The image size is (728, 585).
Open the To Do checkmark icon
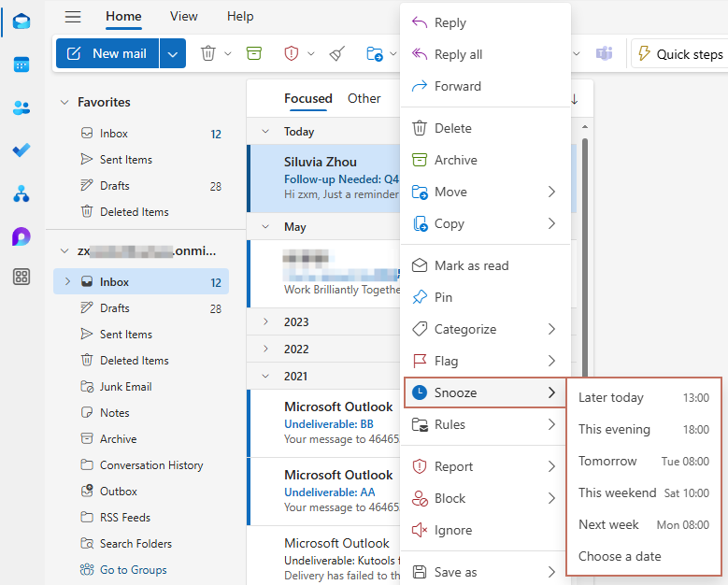(21, 150)
